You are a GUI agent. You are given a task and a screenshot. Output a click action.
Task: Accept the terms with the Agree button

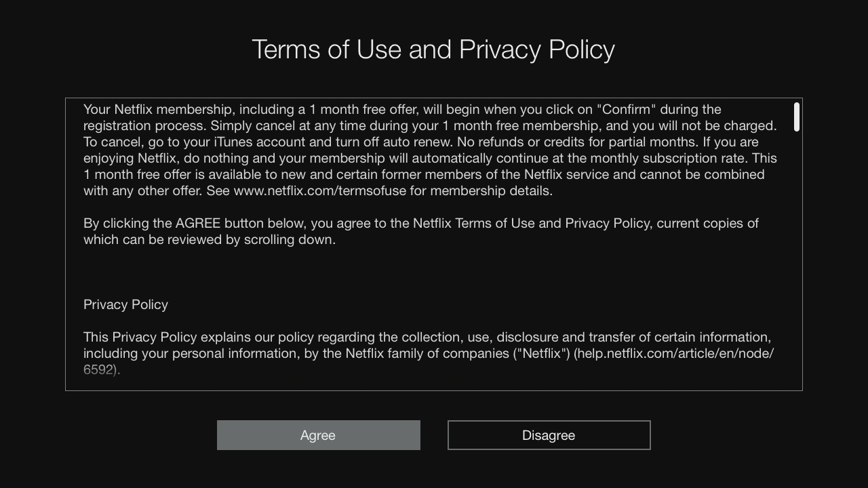[x=319, y=435]
